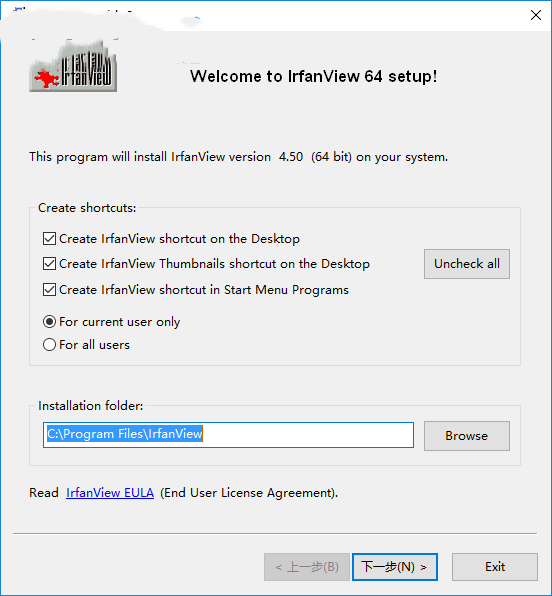The width and height of the screenshot is (552, 596).
Task: Click inside the Installation folder path field
Action: coord(228,434)
